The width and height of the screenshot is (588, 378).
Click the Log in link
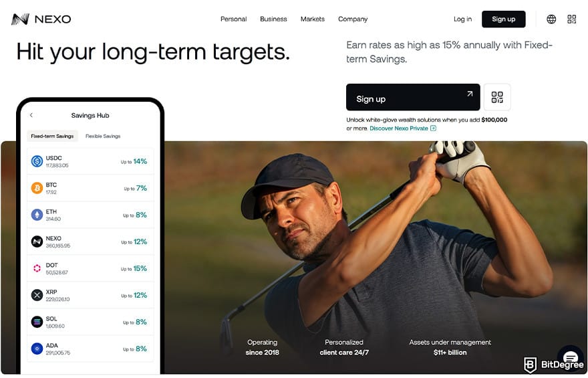pos(462,19)
